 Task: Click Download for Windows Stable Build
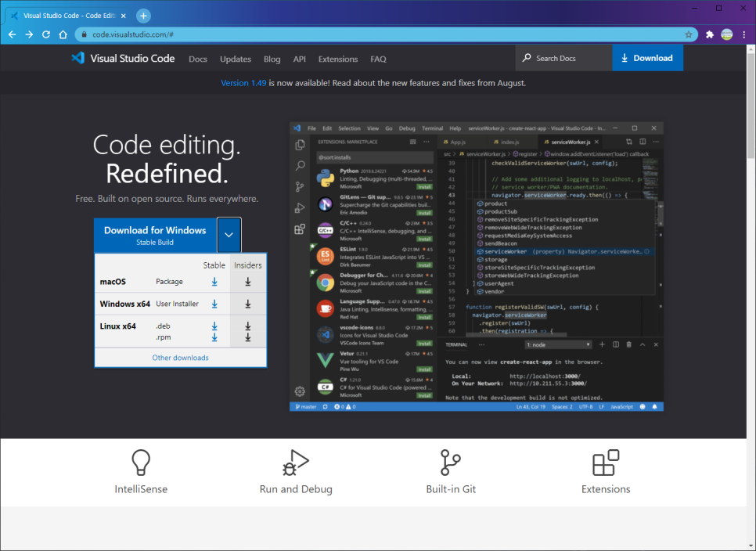click(155, 236)
